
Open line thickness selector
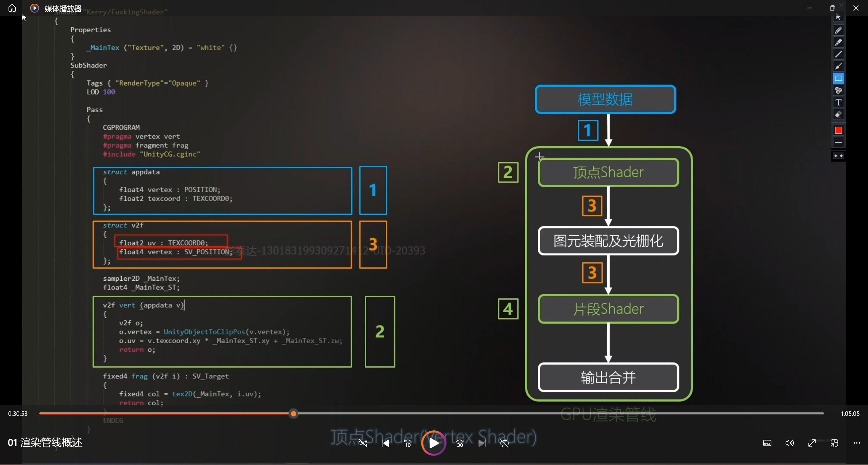tap(838, 143)
